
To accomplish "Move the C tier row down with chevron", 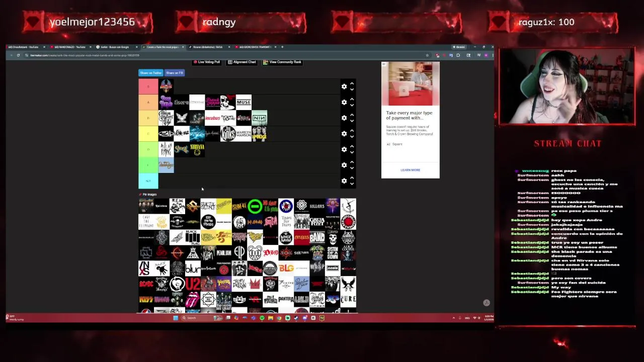I will [352, 136].
